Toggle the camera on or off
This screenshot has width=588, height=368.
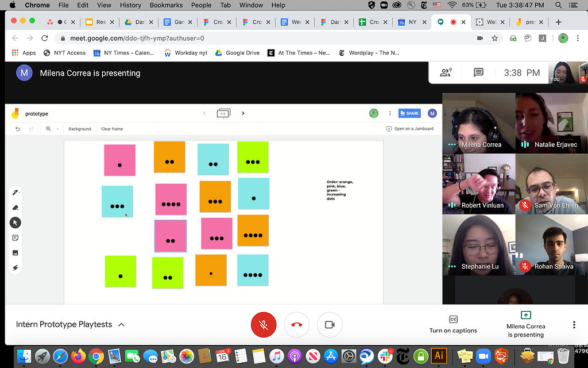(329, 325)
